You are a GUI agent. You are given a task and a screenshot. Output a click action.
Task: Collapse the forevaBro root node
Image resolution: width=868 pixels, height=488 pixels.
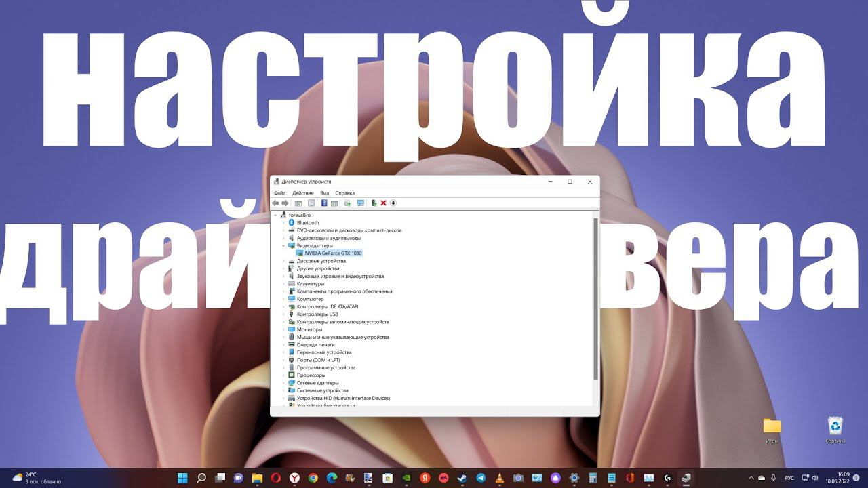click(275, 215)
